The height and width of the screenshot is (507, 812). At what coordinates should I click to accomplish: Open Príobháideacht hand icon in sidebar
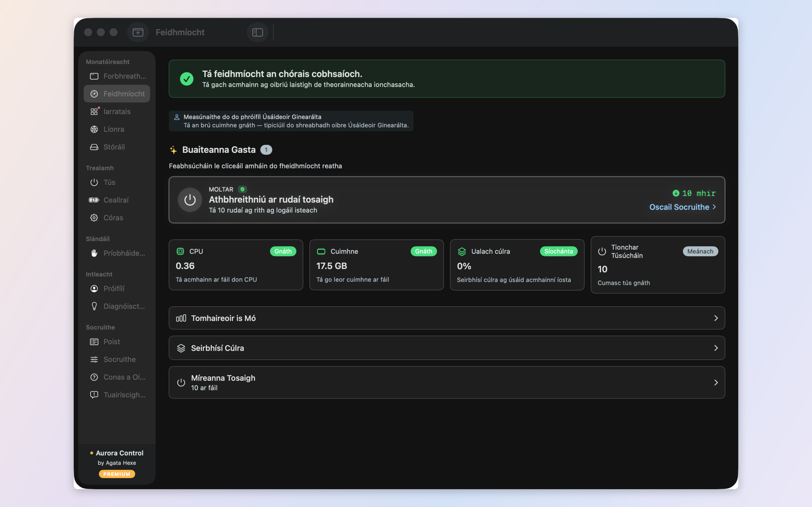tap(94, 253)
